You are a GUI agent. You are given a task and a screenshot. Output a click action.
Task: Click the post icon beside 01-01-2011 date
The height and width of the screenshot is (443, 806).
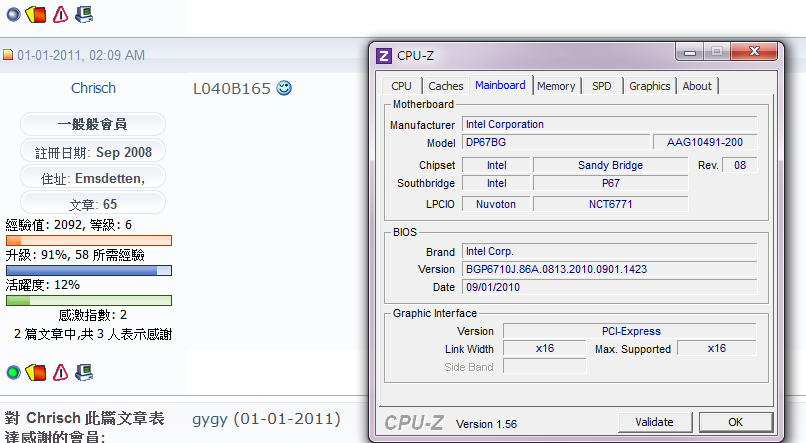coord(8,54)
